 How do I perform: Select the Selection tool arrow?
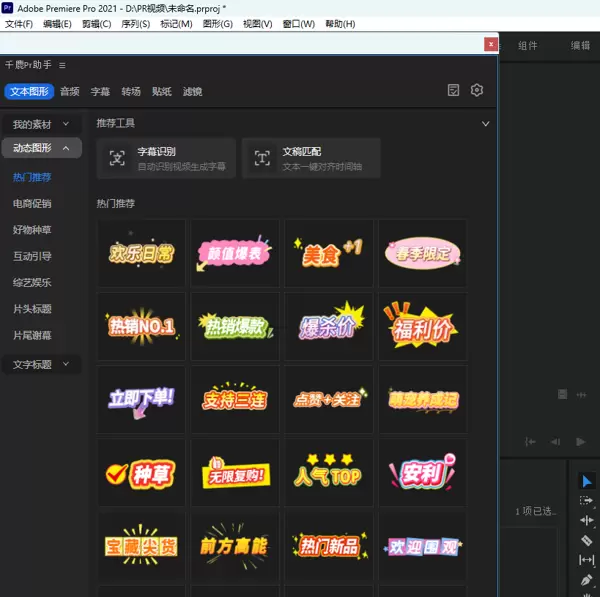(587, 481)
